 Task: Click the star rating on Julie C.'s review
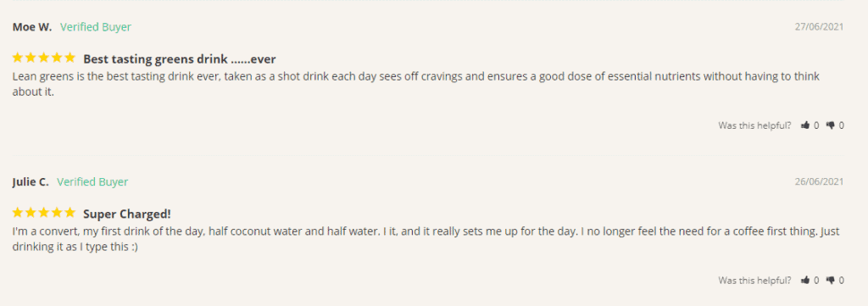click(44, 213)
